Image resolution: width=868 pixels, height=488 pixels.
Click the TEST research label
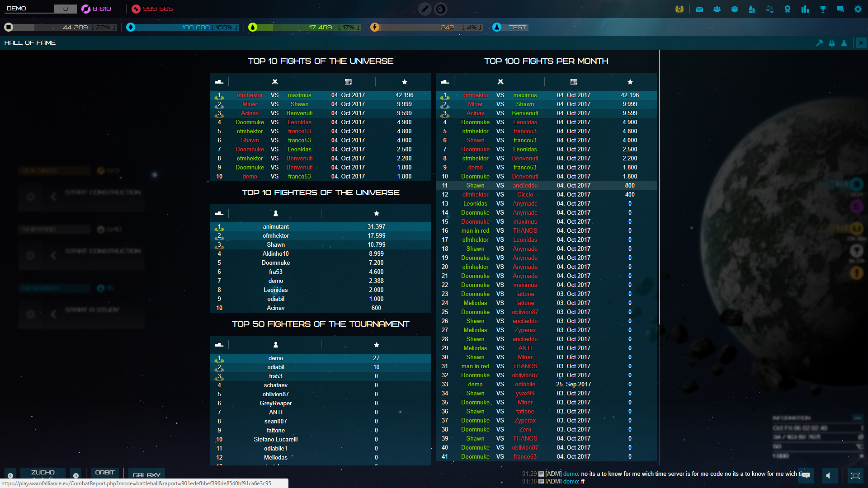(518, 28)
